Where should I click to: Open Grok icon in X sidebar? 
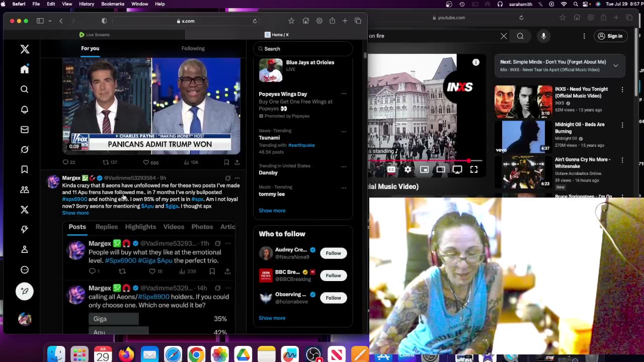25,149
